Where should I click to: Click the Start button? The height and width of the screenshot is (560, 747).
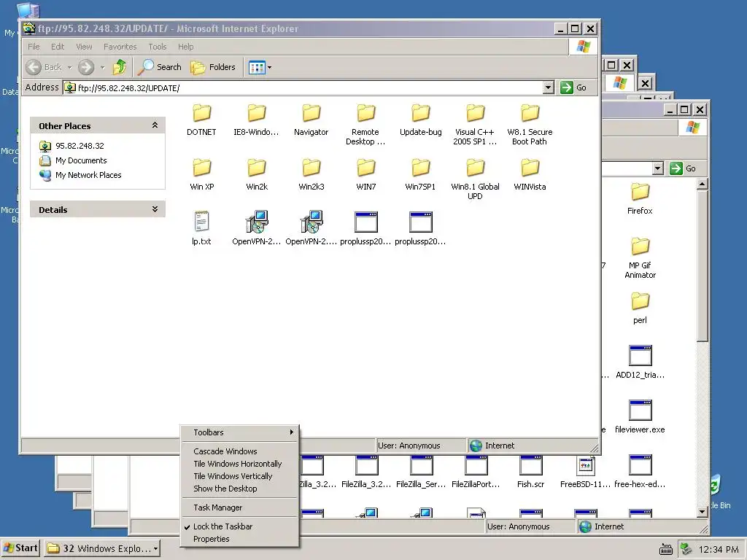pos(20,548)
